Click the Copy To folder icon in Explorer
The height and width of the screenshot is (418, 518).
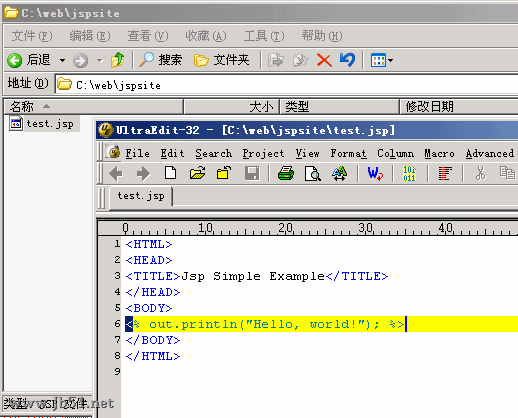(300, 60)
